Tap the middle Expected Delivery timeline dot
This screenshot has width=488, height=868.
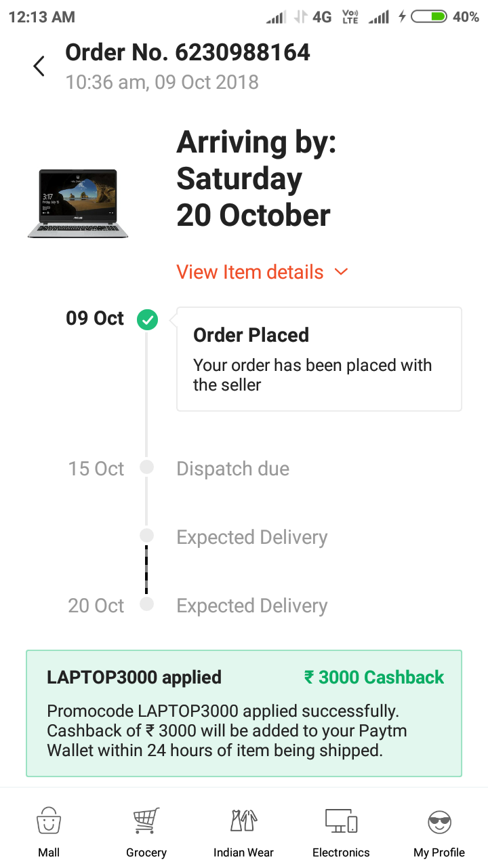(146, 536)
